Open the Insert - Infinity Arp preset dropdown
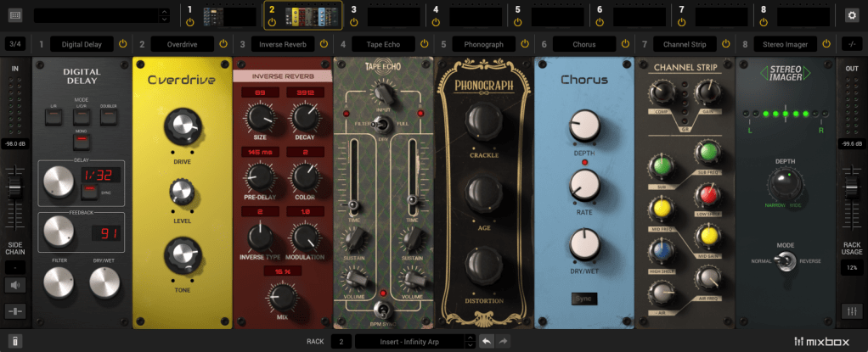Screen dimensions: 868x352 pyautogui.click(x=410, y=341)
